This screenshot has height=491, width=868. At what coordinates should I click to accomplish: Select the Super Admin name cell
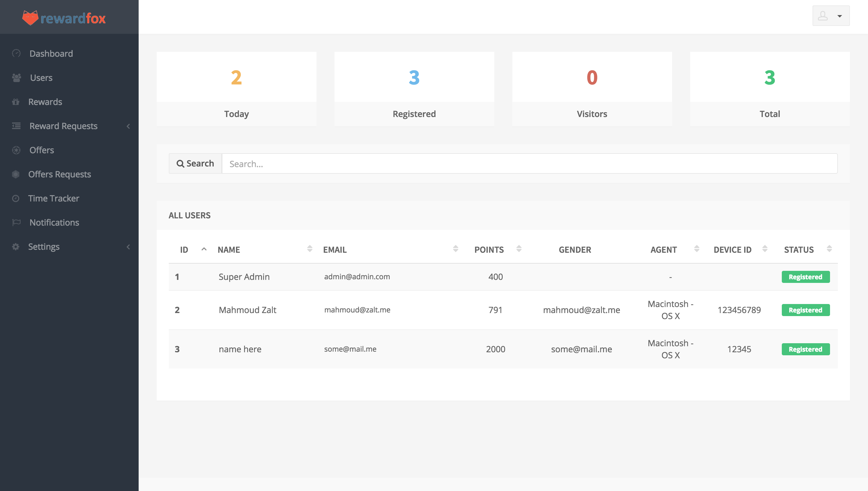(244, 277)
